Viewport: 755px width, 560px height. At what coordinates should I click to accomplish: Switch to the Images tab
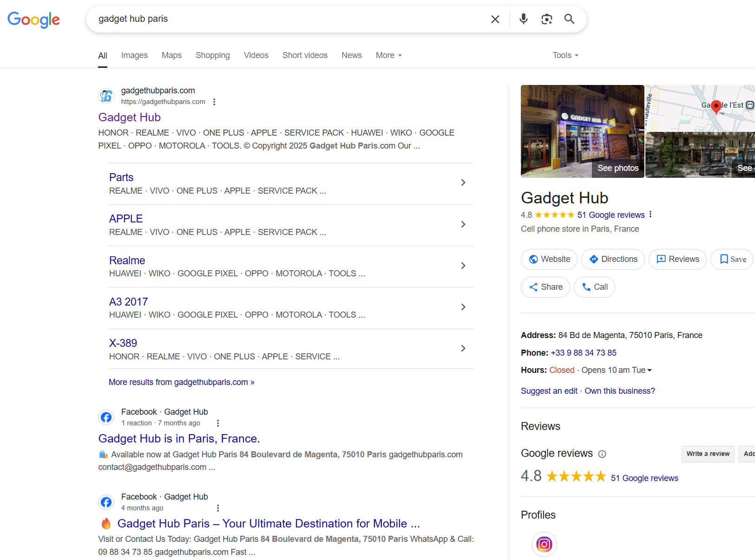(x=134, y=55)
